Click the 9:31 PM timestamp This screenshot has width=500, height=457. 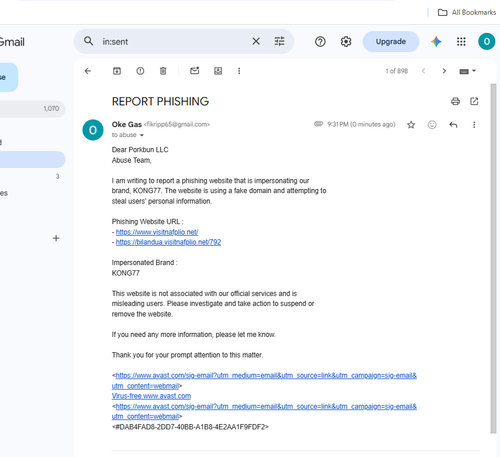[361, 124]
